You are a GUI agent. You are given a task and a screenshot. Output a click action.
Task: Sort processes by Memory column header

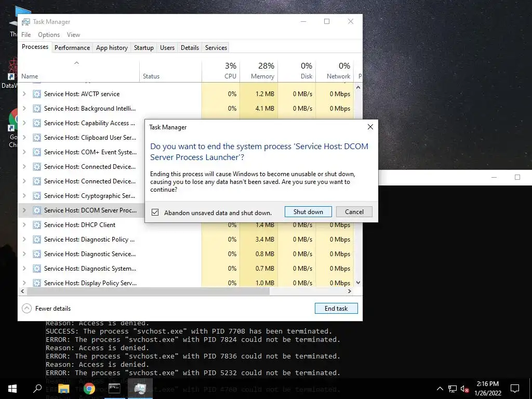259,71
